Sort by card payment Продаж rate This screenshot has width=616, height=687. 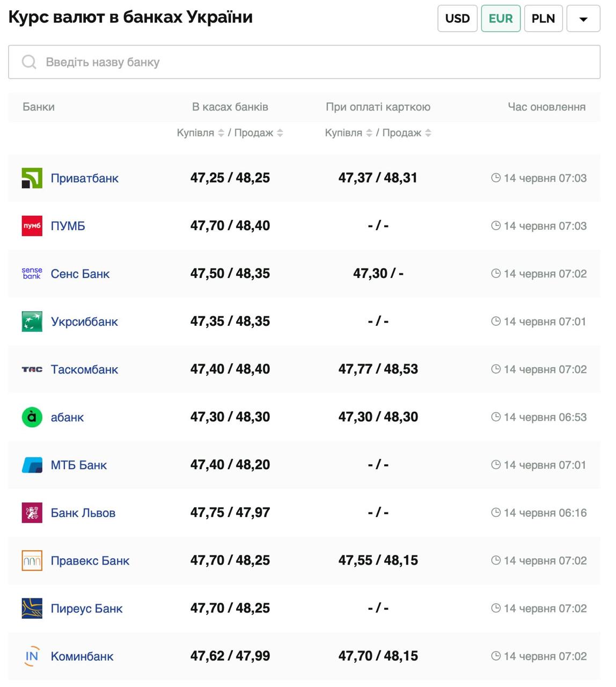428,133
